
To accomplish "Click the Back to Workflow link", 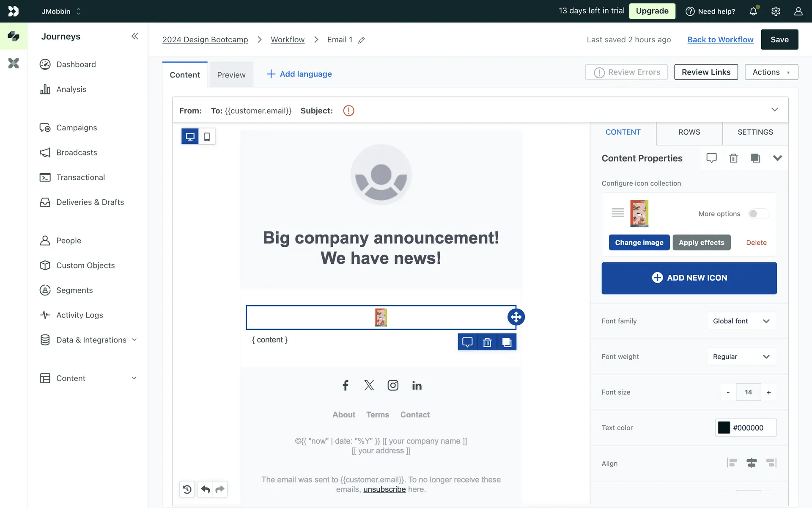I will [x=720, y=40].
